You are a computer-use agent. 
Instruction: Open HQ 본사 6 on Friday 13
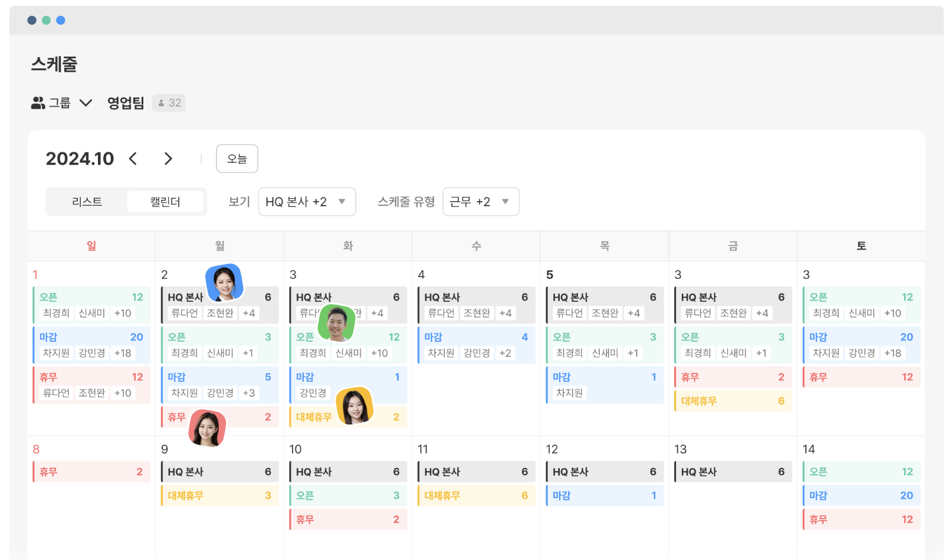(733, 472)
